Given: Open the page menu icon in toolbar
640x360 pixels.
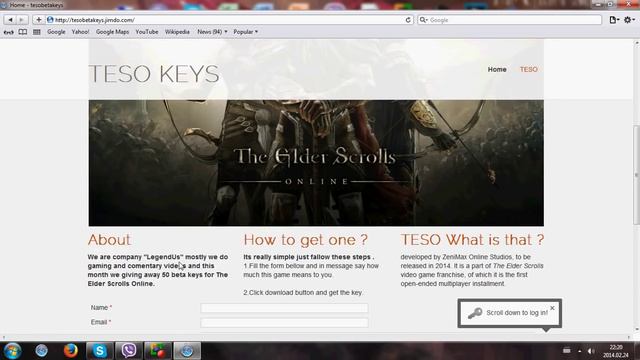Looking at the screenshot, I should [x=613, y=20].
